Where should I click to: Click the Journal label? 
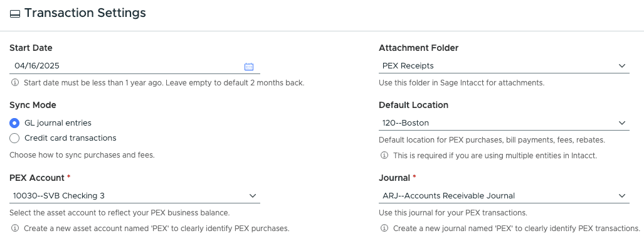click(x=394, y=178)
